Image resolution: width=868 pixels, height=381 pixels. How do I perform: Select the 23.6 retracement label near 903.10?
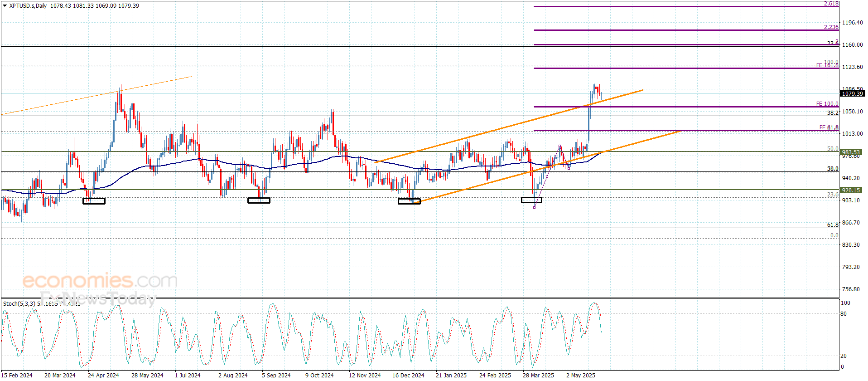tap(833, 195)
